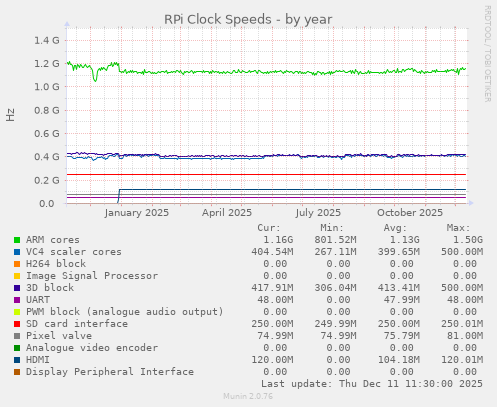Click the green ARM cores line in the graph

click(x=267, y=72)
